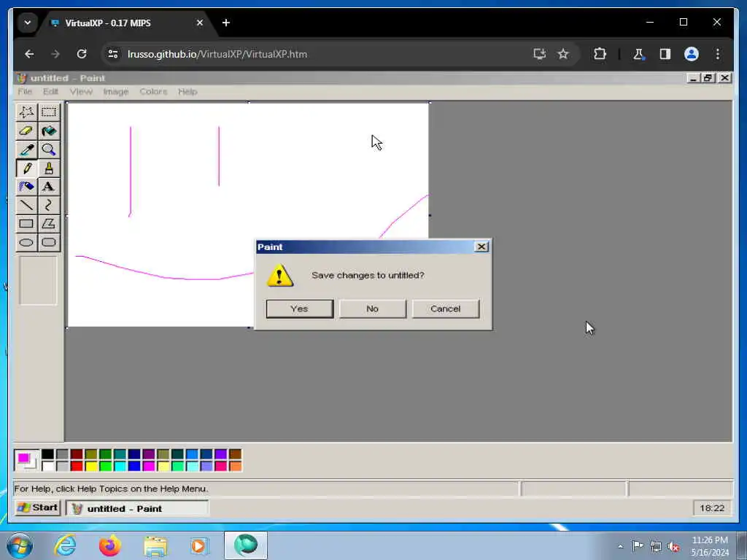747x560 pixels.
Task: Pick the black color swatch
Action: pyautogui.click(x=47, y=454)
